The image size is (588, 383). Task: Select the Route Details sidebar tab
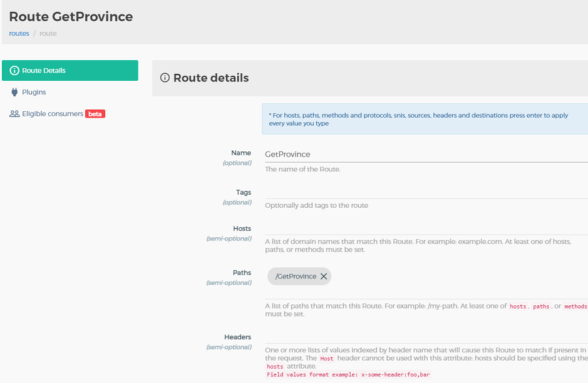[70, 71]
